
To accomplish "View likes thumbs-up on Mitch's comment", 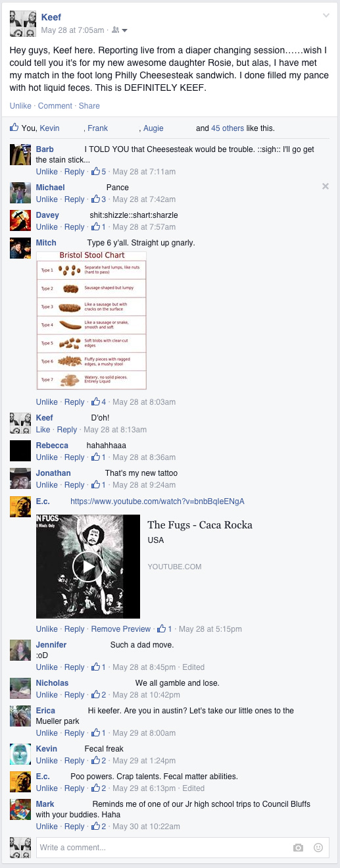I will point(99,402).
